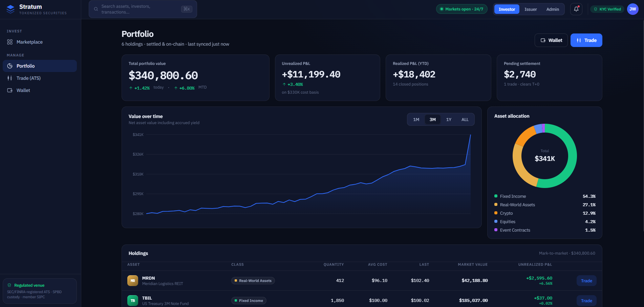Click the Total portfolio value card
The image size is (644, 307).
pos(195,78)
